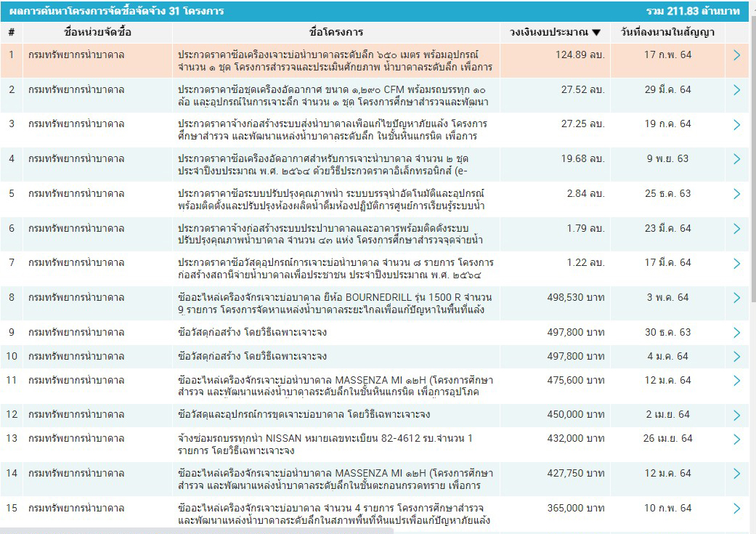The width and height of the screenshot is (756, 534).
Task: Click details arrow for row 15
Action: tap(736, 509)
